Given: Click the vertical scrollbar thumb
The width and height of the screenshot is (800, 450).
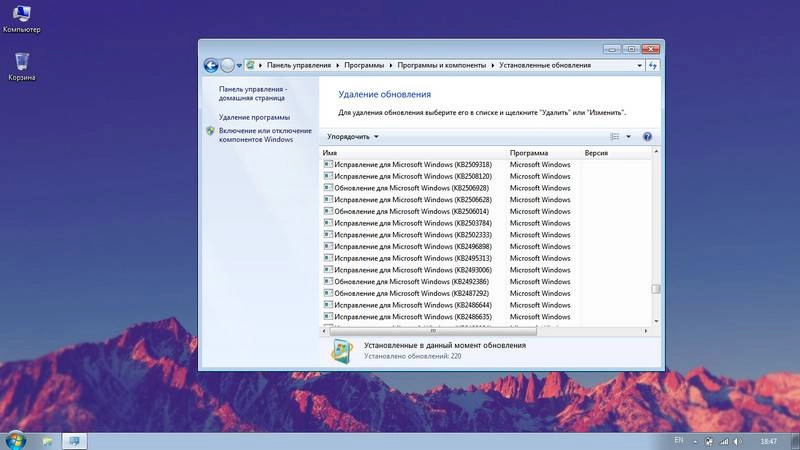Looking at the screenshot, I should pos(656,289).
